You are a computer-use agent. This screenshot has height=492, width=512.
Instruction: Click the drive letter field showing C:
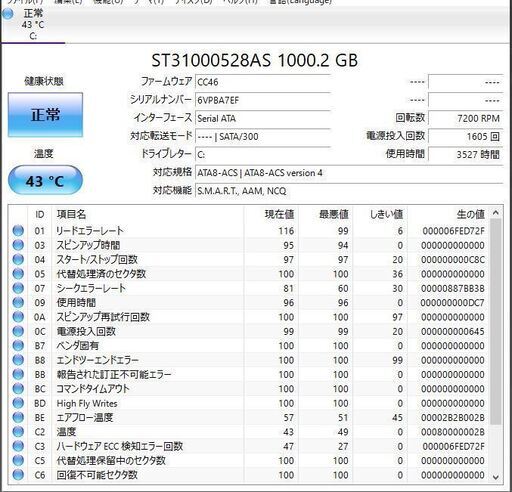(263, 154)
